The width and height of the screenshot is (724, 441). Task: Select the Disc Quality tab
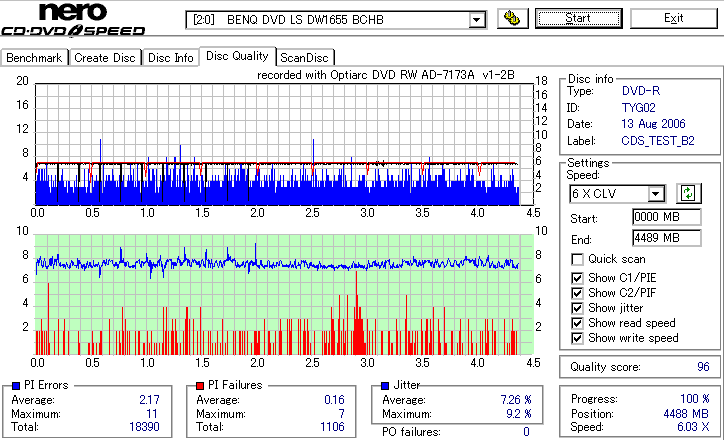point(237,56)
